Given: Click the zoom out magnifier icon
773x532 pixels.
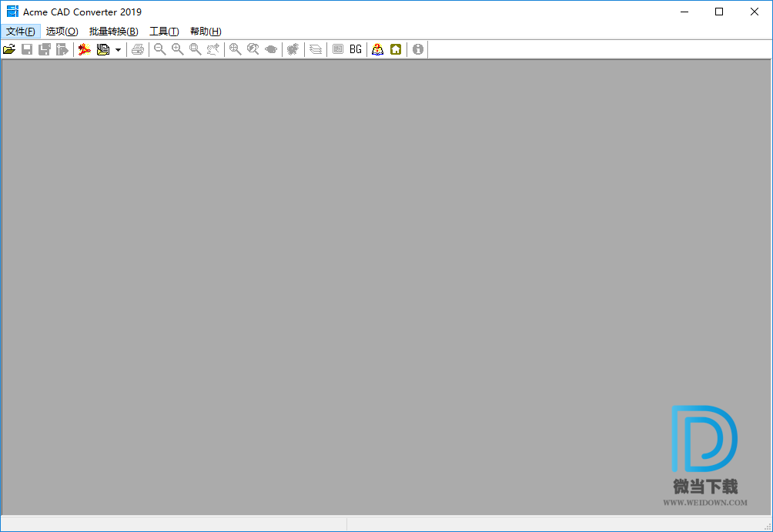Looking at the screenshot, I should (x=159, y=49).
